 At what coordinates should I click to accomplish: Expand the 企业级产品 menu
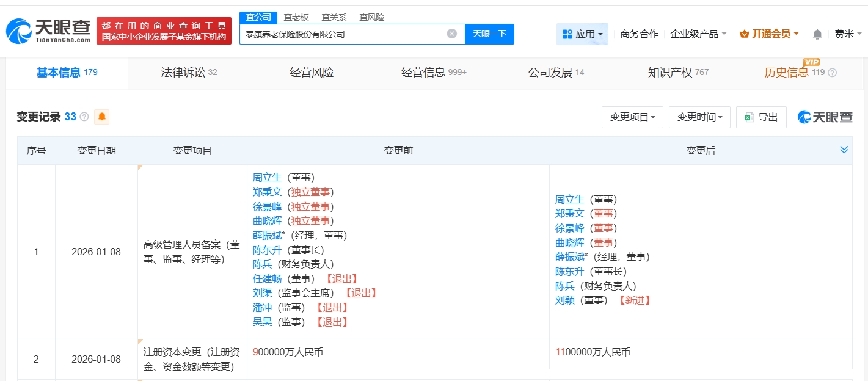[x=698, y=34]
